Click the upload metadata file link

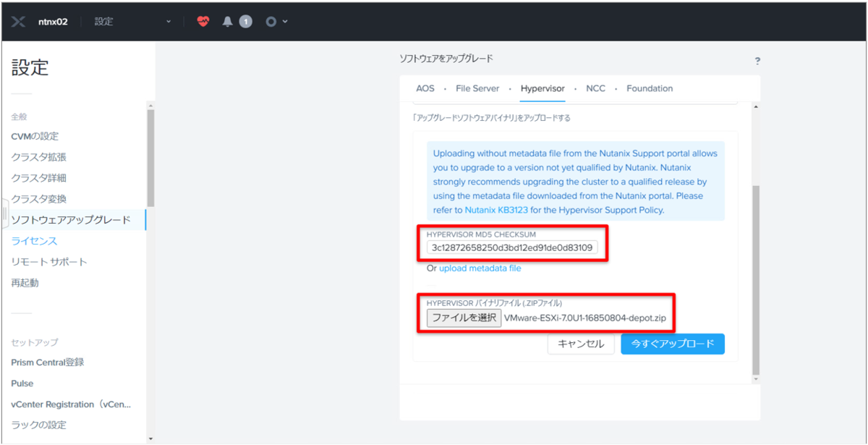pos(480,268)
